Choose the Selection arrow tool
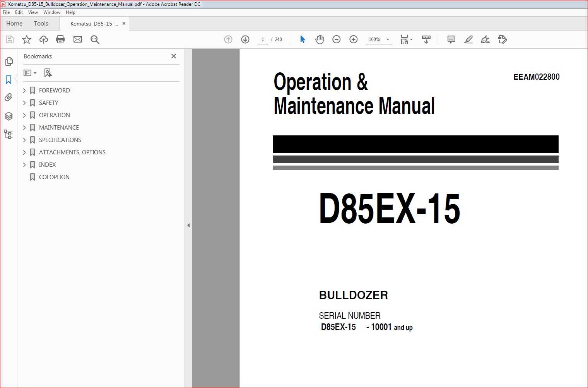Viewport: 588px width, 388px height. pyautogui.click(x=303, y=39)
